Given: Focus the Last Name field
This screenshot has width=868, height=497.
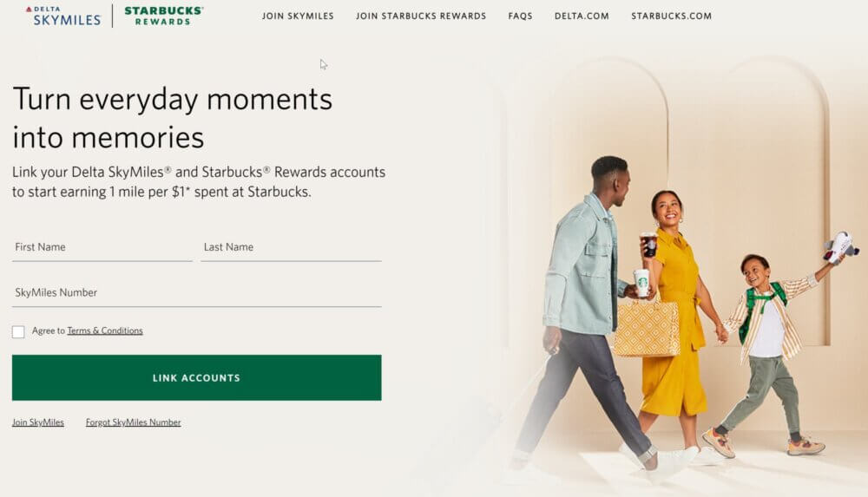Looking at the screenshot, I should click(x=291, y=247).
